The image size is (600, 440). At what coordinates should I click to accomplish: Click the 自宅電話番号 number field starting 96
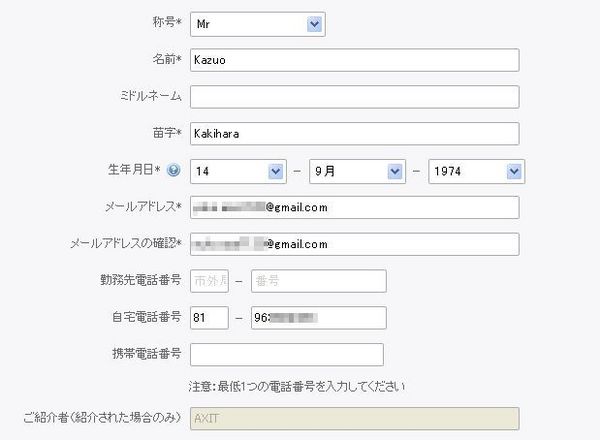click(x=319, y=318)
